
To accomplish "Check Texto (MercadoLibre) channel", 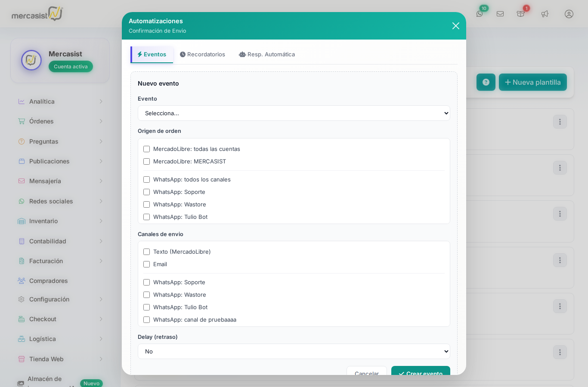I will (x=147, y=252).
